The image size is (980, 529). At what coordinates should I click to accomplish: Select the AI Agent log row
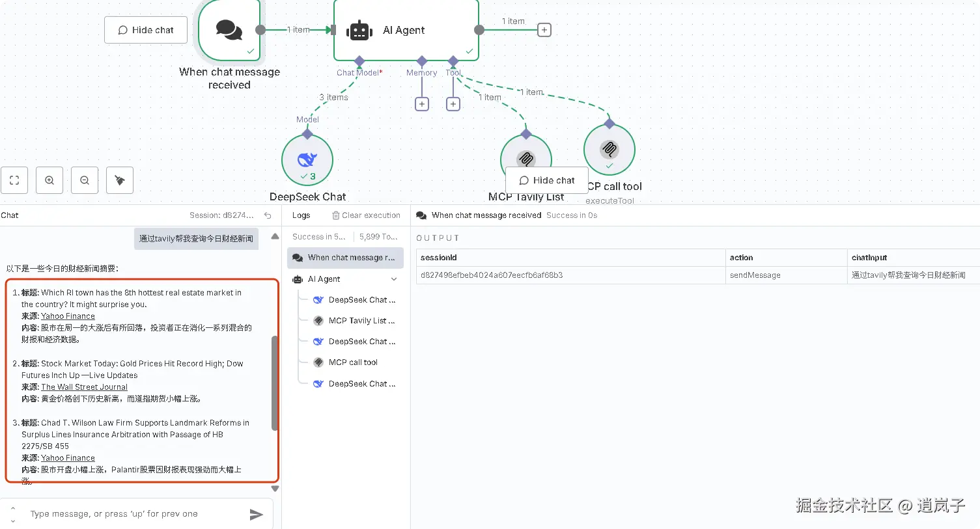pos(345,279)
